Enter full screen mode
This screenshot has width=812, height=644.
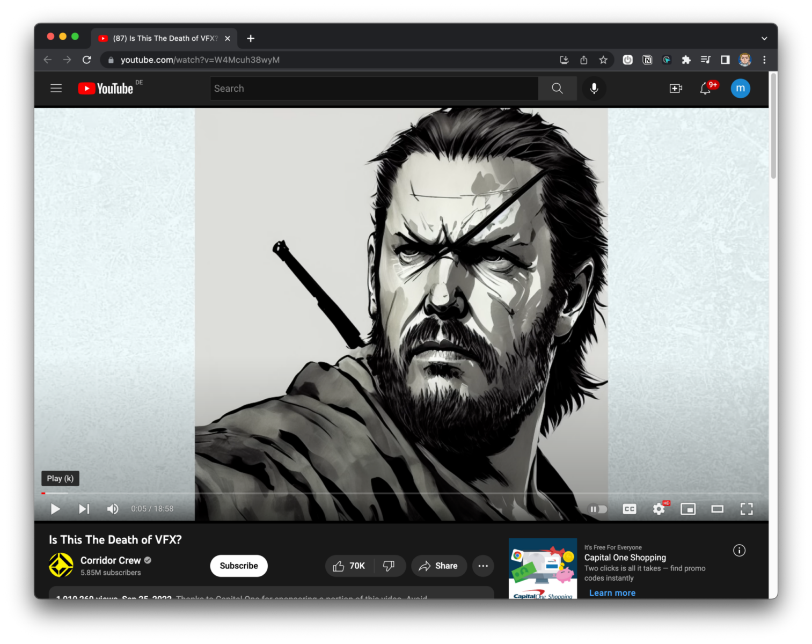tap(747, 509)
